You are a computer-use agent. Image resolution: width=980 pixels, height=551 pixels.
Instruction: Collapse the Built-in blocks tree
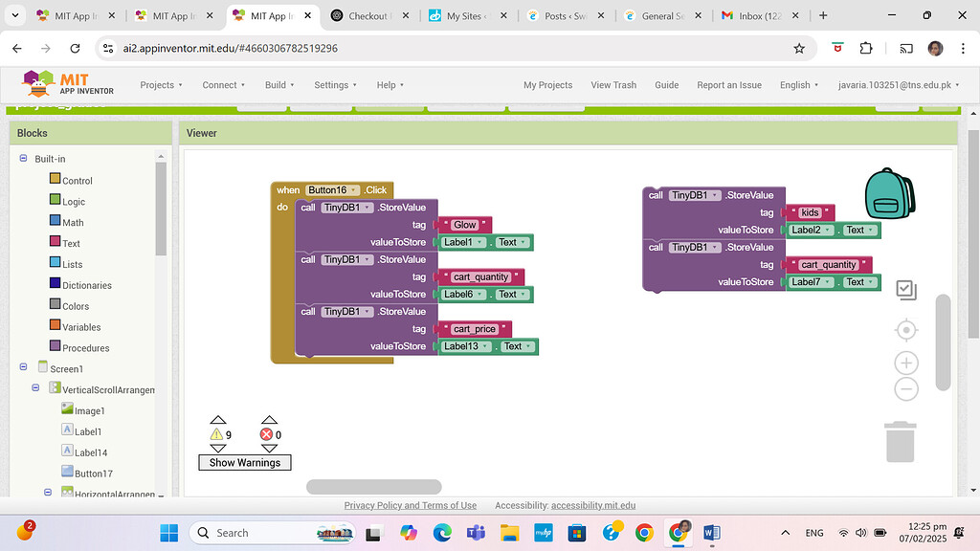(24, 159)
